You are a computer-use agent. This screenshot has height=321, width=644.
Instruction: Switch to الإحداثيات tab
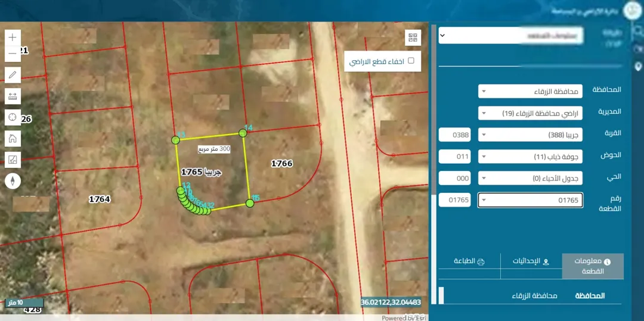[x=531, y=261]
